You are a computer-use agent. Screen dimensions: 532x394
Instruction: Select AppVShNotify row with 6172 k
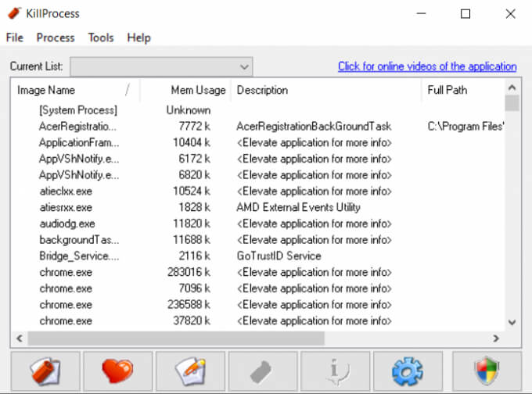pyautogui.click(x=258, y=159)
